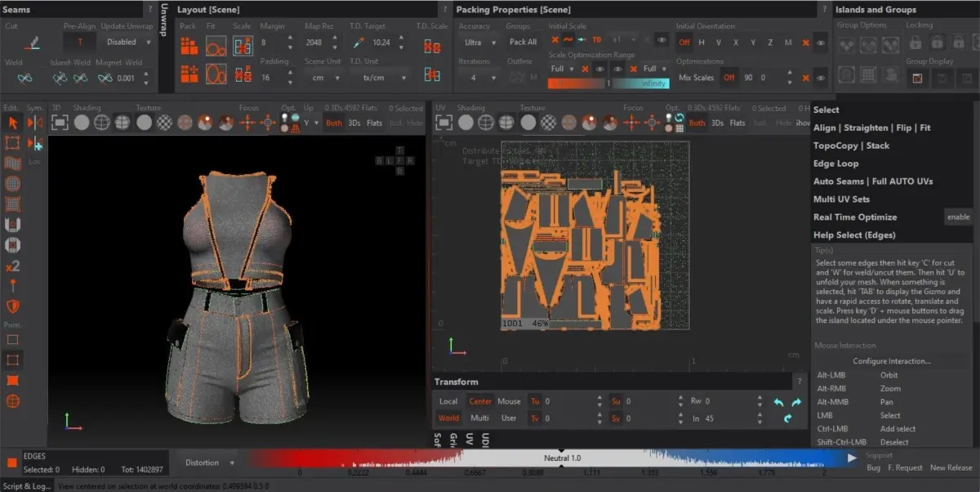Click the top Scale icon in Layout

pos(243,47)
